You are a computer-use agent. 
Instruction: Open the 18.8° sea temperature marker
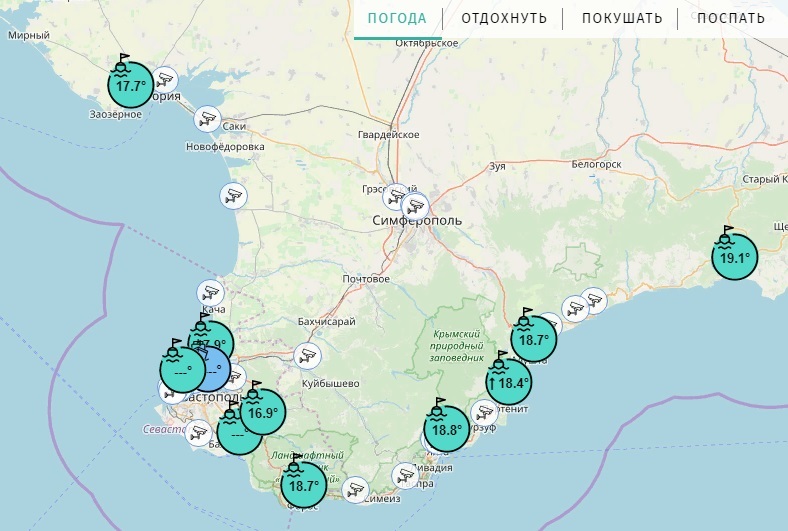point(446,430)
